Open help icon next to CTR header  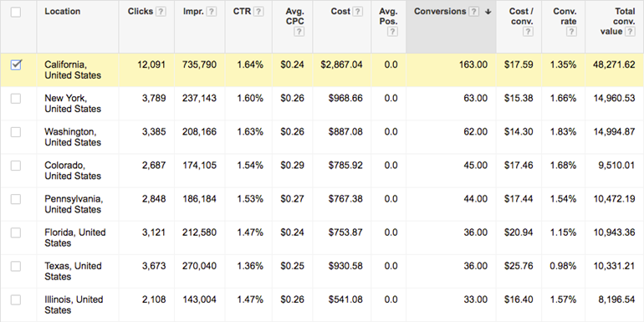tap(258, 12)
